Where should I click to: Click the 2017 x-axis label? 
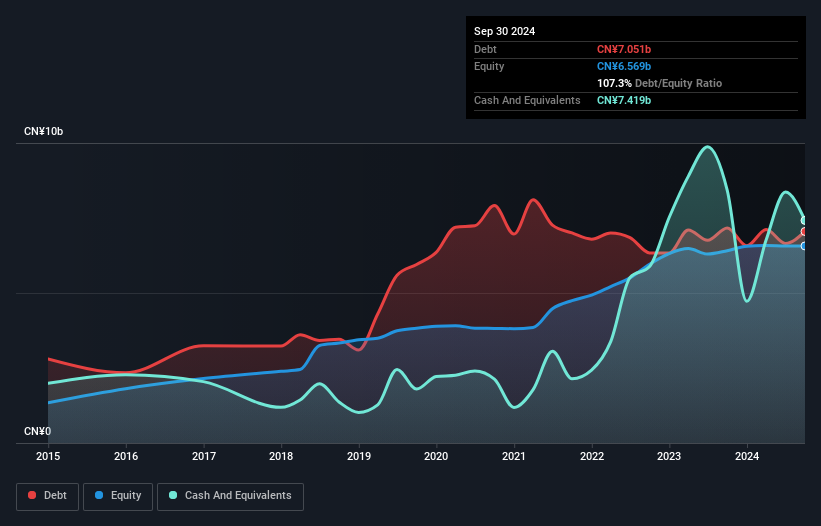click(x=204, y=456)
